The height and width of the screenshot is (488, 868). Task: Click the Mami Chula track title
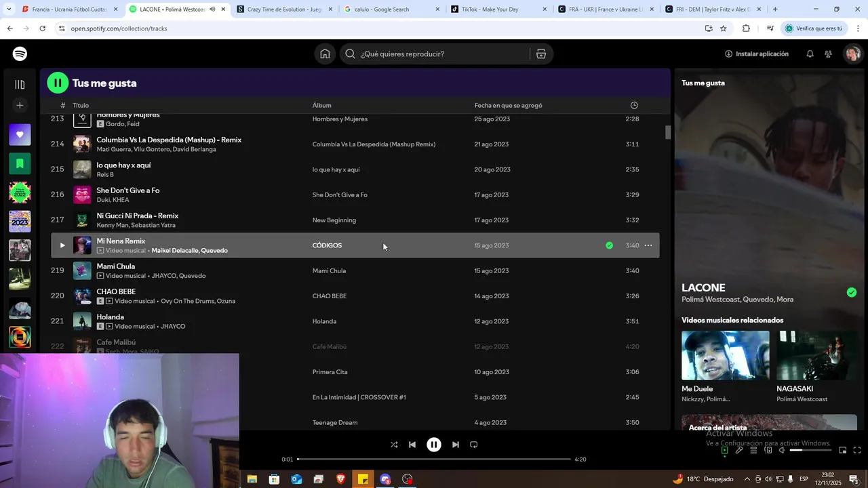point(116,266)
